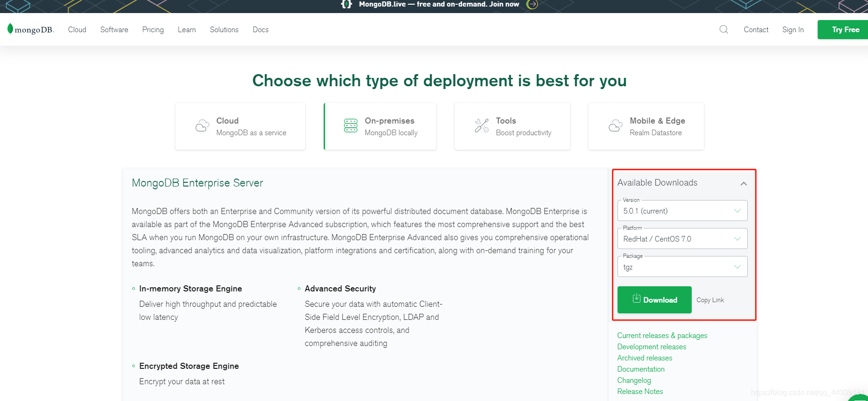Image resolution: width=868 pixels, height=401 pixels.
Task: Click Sign In
Action: (793, 30)
